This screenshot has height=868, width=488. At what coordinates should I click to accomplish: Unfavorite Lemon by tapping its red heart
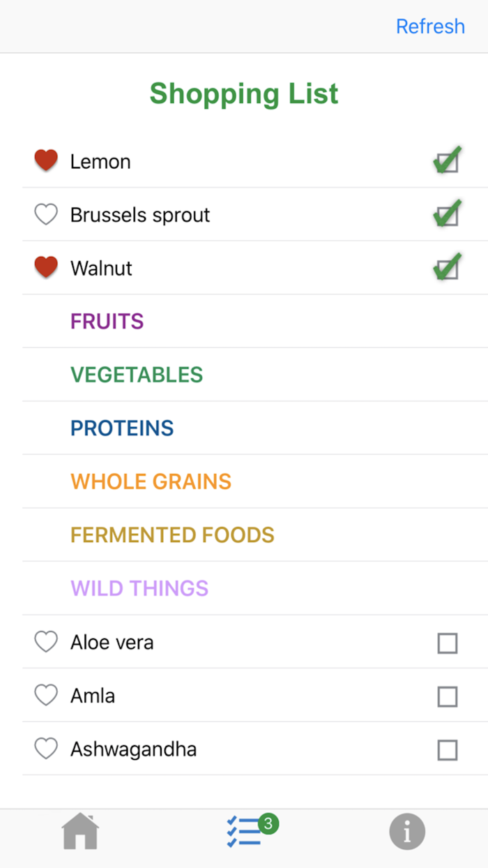[45, 160]
